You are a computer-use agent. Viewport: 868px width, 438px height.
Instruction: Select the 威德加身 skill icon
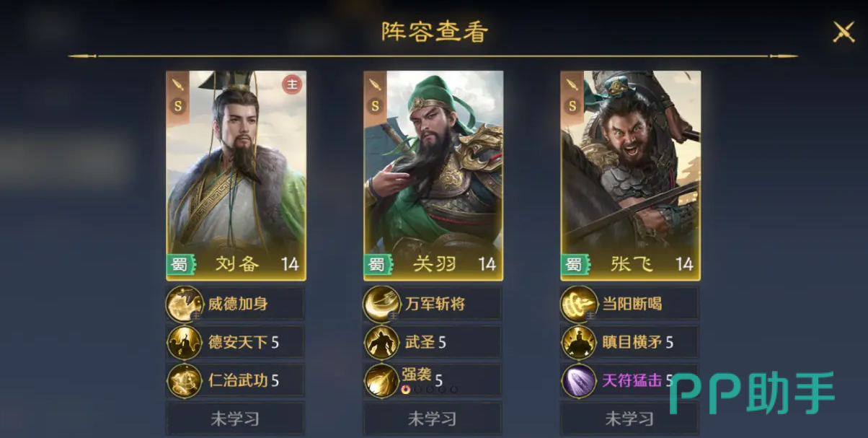click(185, 304)
